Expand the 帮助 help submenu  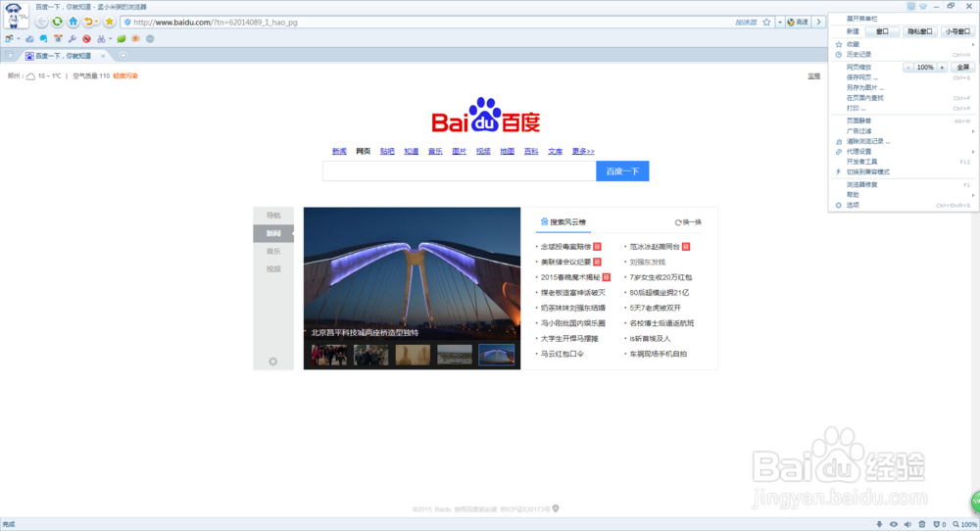(904, 194)
